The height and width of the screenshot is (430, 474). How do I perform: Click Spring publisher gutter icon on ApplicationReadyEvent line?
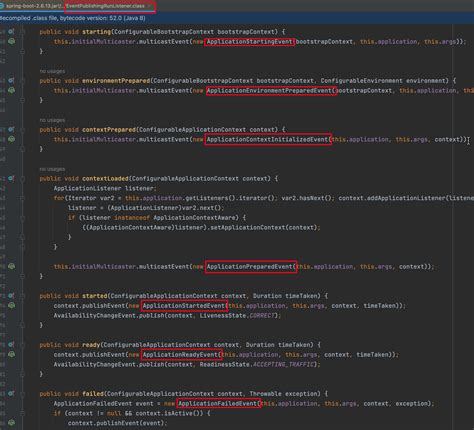click(x=11, y=354)
